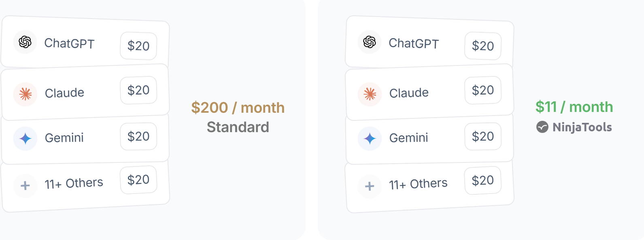Click the Gemini sparkle icon in the NinjaTools panel
The height and width of the screenshot is (240, 644).
click(370, 139)
